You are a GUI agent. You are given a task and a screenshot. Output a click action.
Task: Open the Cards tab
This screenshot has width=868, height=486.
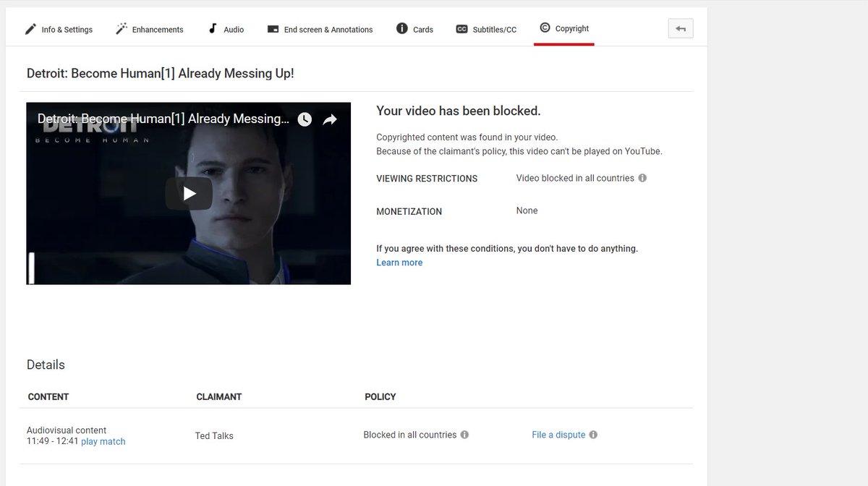pos(414,30)
